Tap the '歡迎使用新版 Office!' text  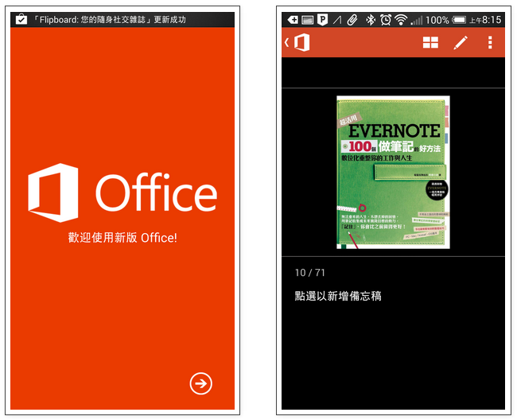[122, 237]
